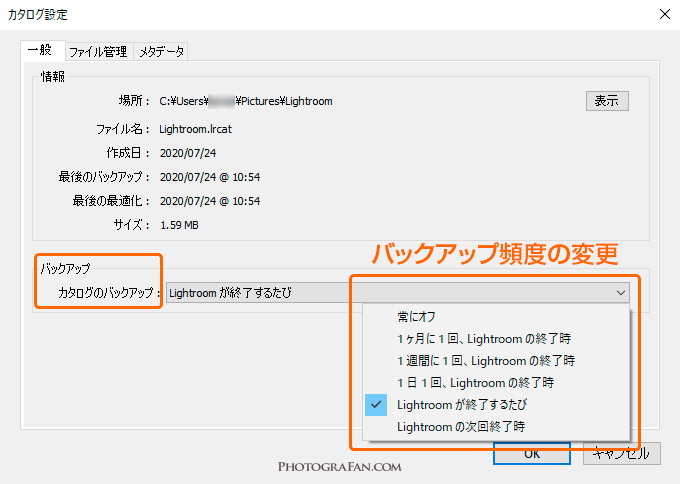Select 常にオフ backup option
Image resolution: width=680 pixels, height=484 pixels.
point(496,317)
